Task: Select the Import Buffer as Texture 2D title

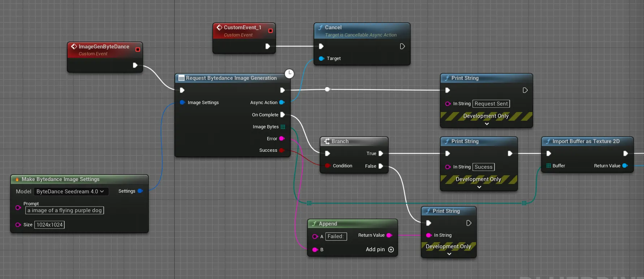Action: tap(586, 141)
